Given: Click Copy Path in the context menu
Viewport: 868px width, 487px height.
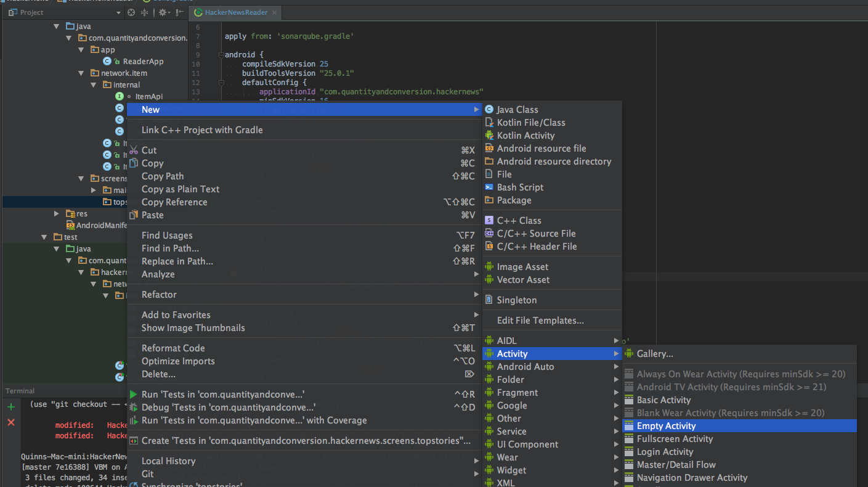Looking at the screenshot, I should 304,176.
